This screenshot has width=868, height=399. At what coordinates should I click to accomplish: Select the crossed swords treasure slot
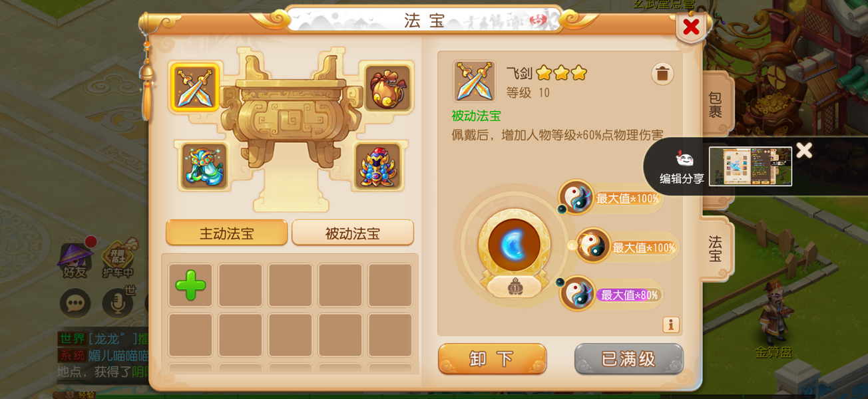(194, 87)
